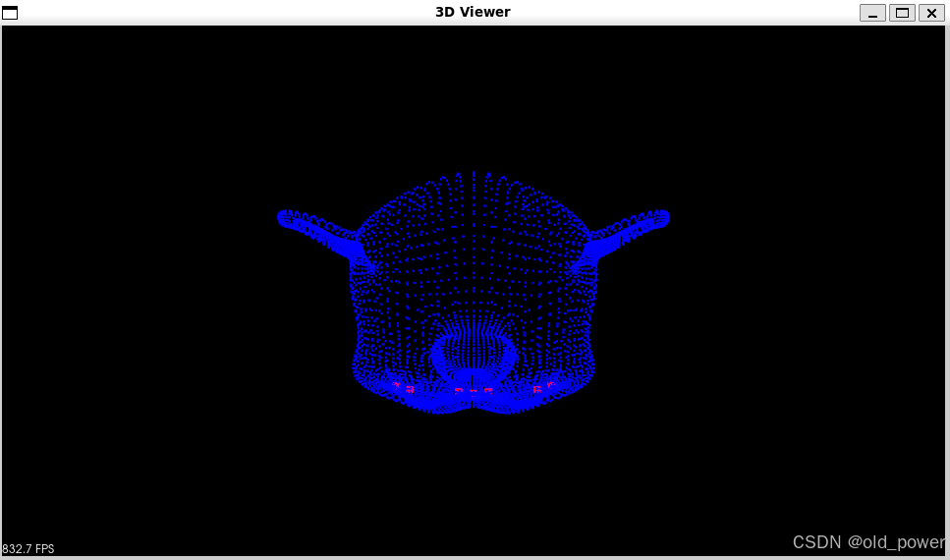Screen dimensions: 950x560
Task: Minimize the 3D Viewer window
Action: point(872,13)
